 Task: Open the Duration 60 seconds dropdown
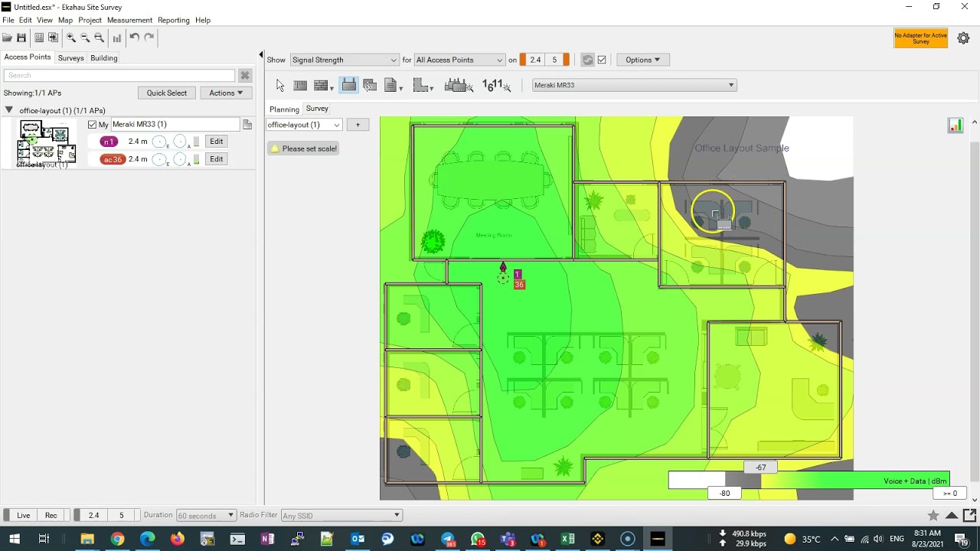click(x=206, y=515)
